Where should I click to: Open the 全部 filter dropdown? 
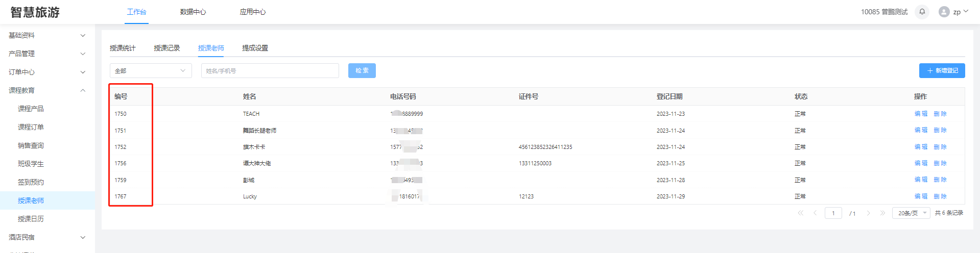point(151,71)
